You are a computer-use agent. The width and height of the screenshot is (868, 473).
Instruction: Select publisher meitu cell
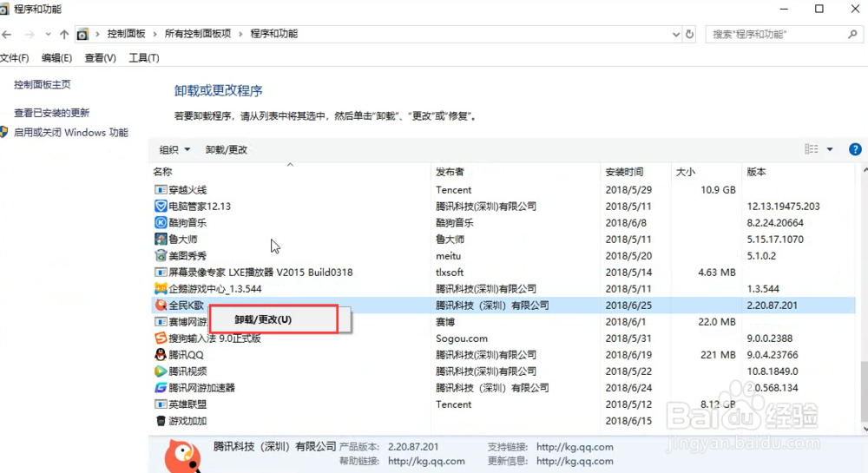449,255
